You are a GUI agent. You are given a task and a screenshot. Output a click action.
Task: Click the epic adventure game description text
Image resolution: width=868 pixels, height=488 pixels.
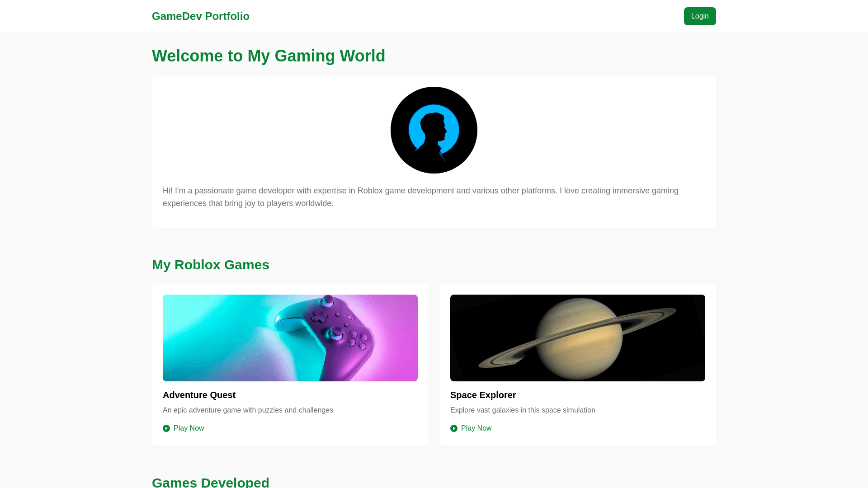tap(248, 410)
